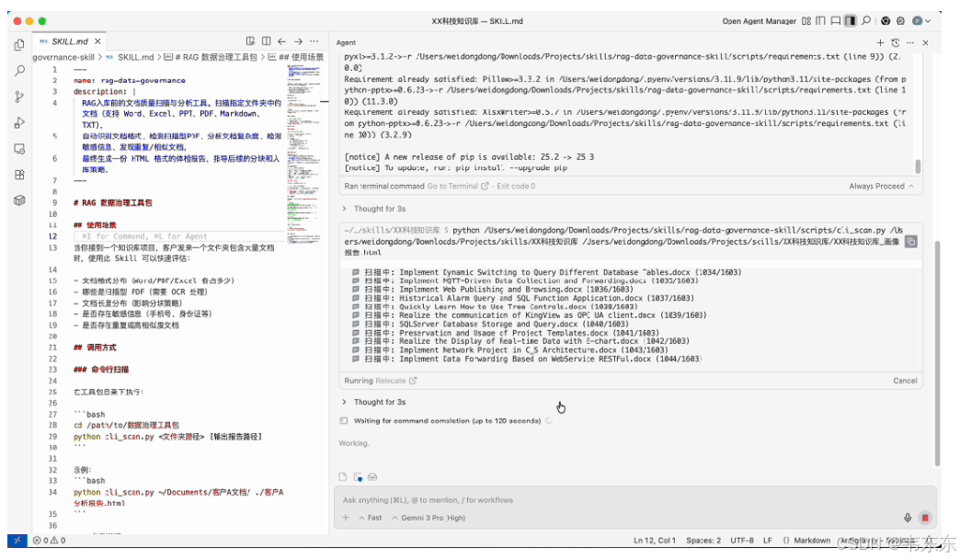Toggle the bottom panel layout
The image size is (960, 560).
836,21
